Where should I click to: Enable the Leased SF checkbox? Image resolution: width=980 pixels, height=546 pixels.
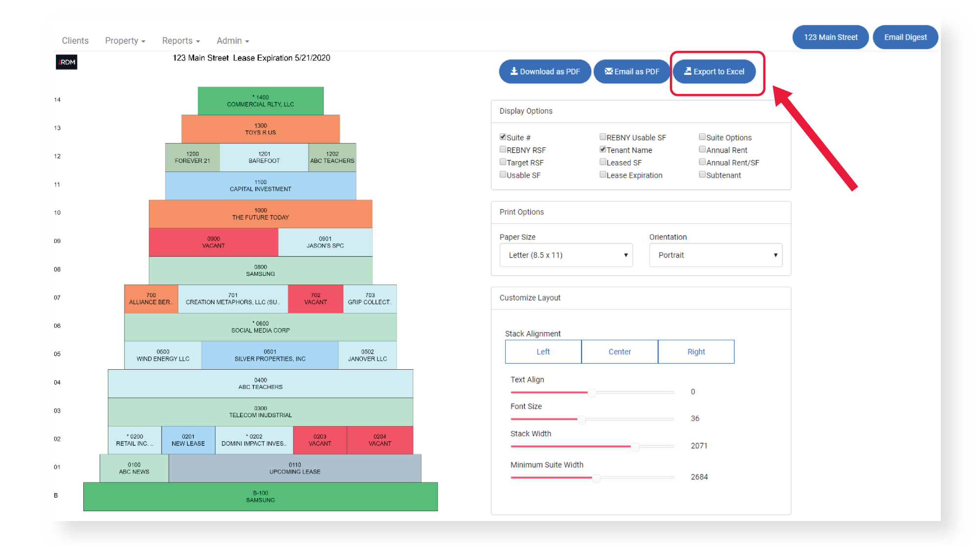[603, 162]
